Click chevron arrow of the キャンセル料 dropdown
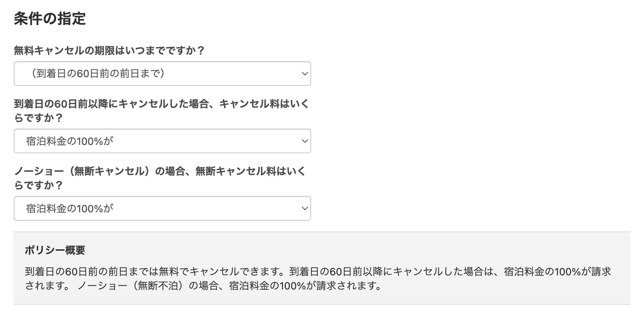644x313 pixels. 305,141
